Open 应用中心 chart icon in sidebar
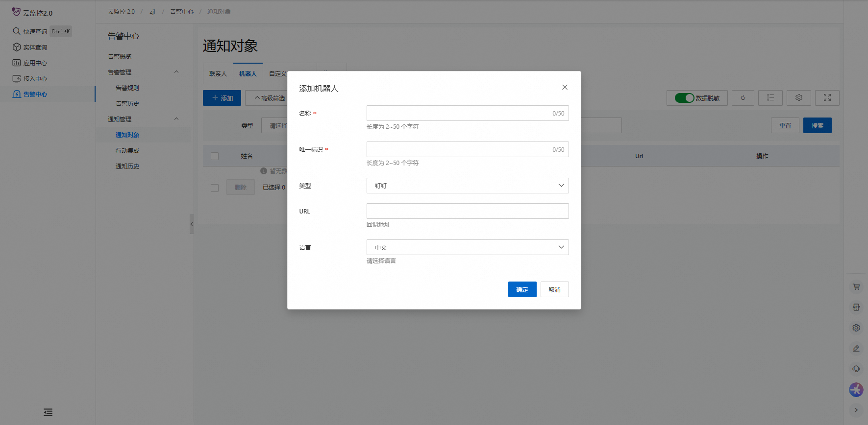868x425 pixels. click(x=17, y=63)
